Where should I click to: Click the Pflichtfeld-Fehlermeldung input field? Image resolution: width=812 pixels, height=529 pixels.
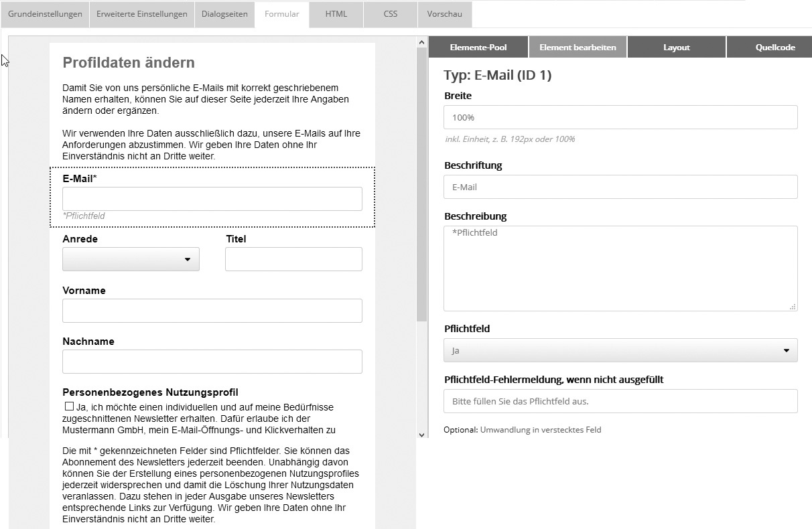click(x=620, y=401)
